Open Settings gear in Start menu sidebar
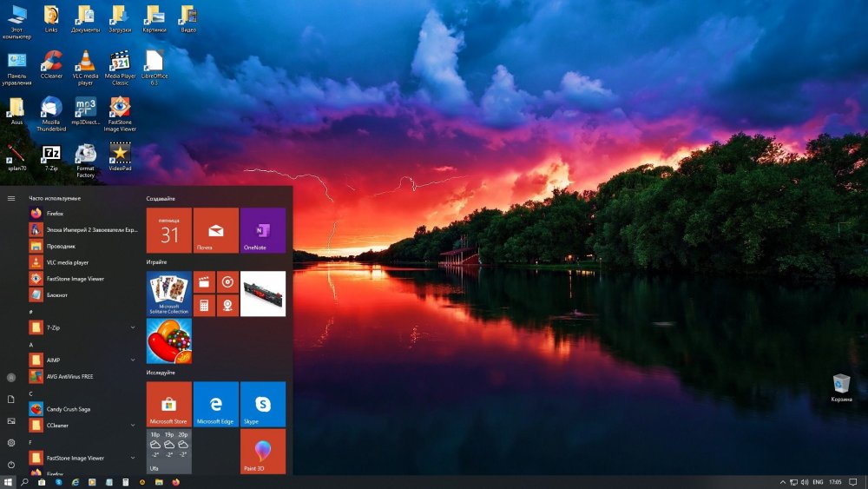 (x=11, y=443)
